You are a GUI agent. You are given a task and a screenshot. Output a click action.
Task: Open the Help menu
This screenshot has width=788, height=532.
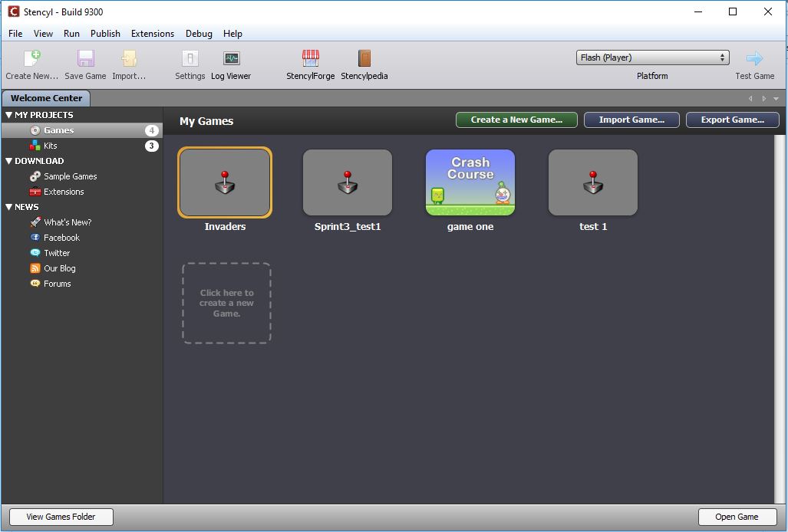pyautogui.click(x=232, y=34)
